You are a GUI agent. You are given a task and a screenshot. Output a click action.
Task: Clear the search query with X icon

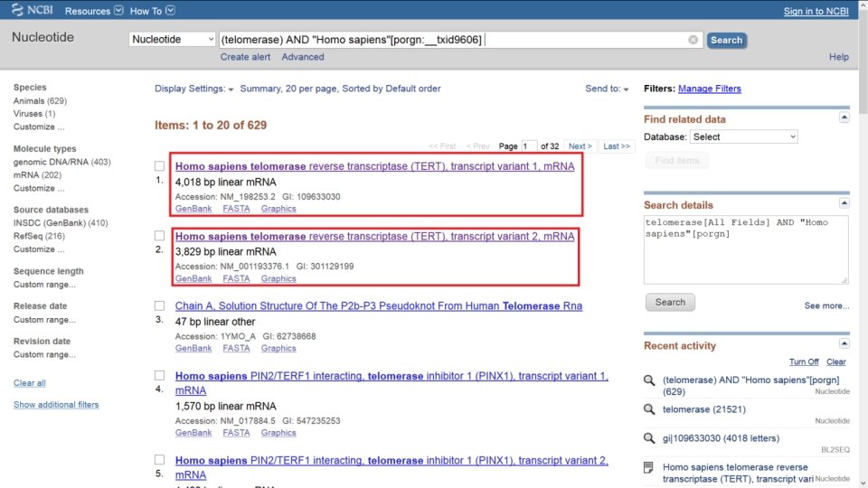[x=693, y=40]
